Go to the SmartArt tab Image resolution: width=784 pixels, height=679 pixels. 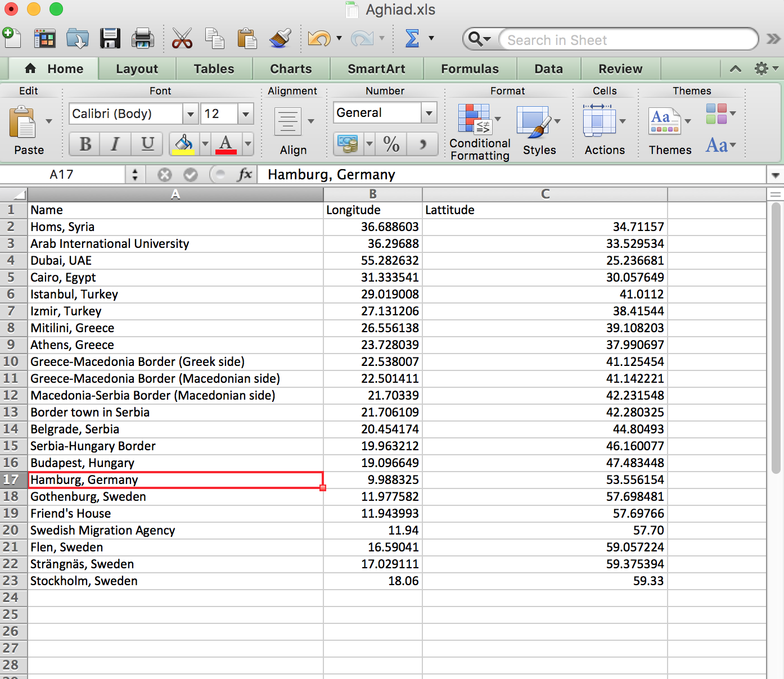coord(377,69)
